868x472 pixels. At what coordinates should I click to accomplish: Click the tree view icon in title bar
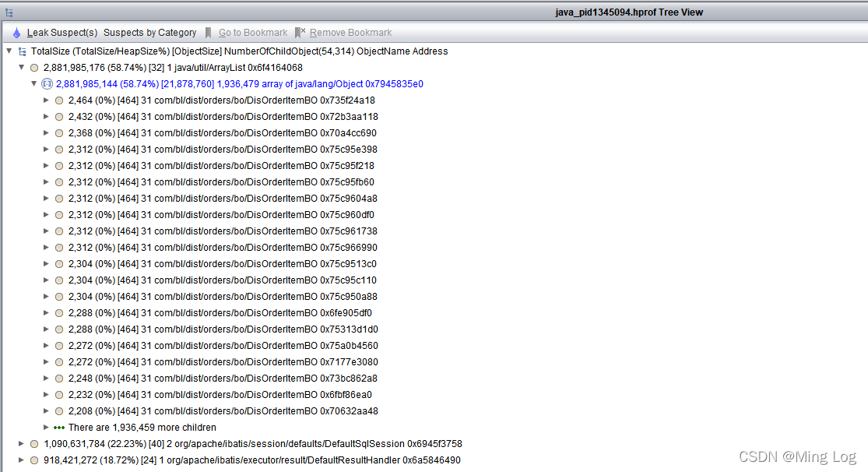click(9, 12)
